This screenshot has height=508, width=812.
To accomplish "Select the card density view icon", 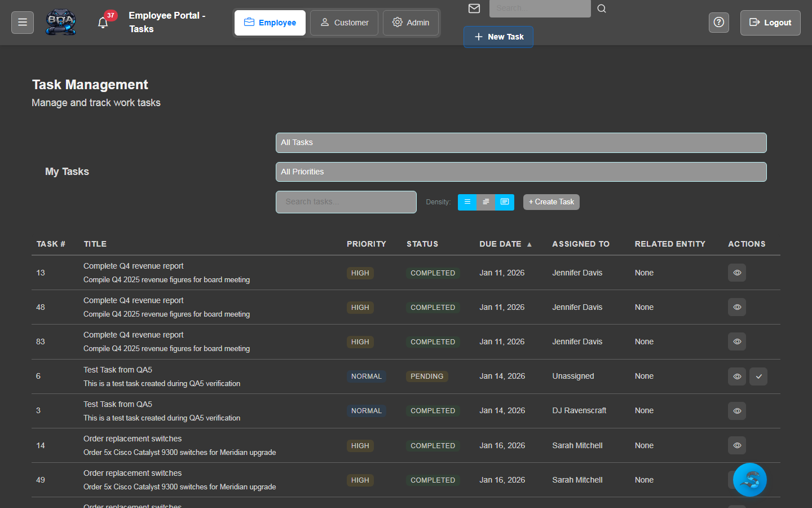I will coord(504,202).
